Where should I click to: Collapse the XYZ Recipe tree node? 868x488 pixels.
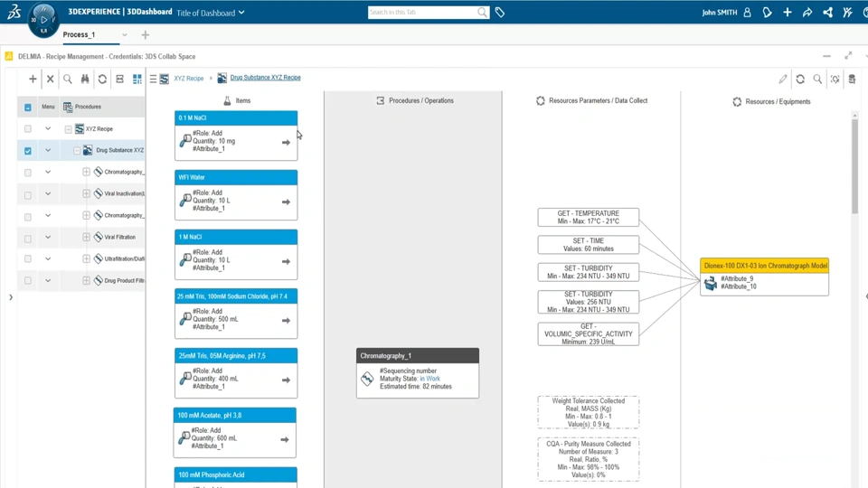pos(68,129)
